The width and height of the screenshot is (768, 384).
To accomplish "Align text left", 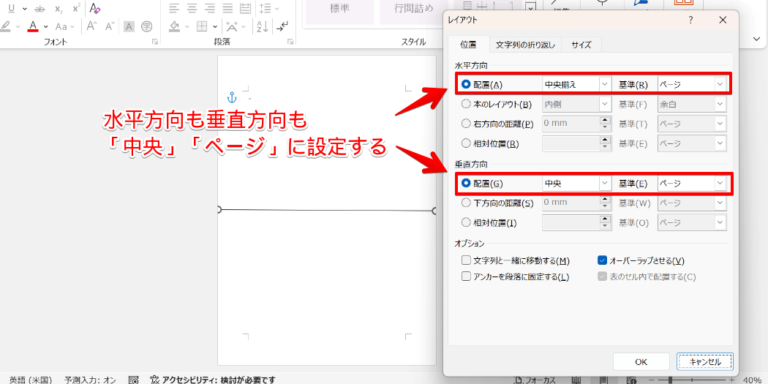I will tap(174, 8).
